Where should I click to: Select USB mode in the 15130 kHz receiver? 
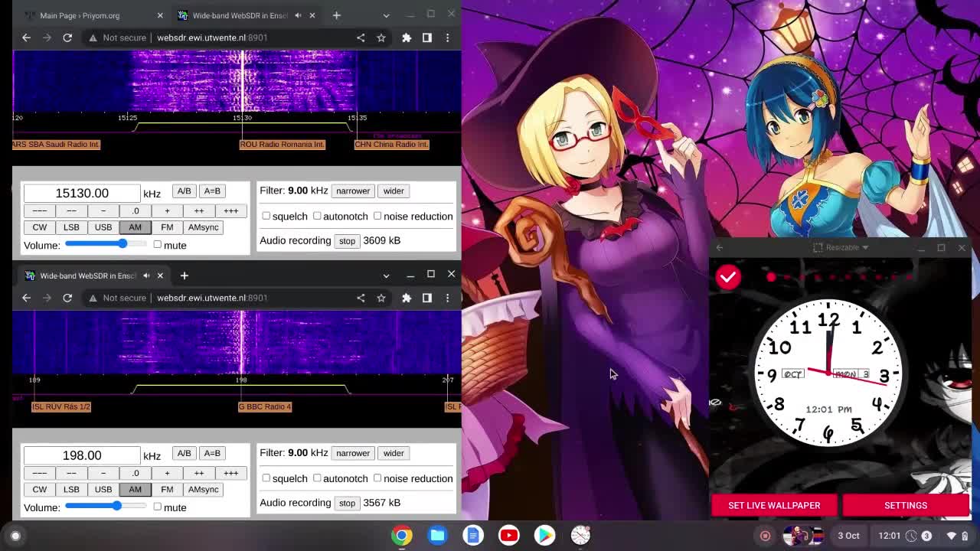coord(103,227)
